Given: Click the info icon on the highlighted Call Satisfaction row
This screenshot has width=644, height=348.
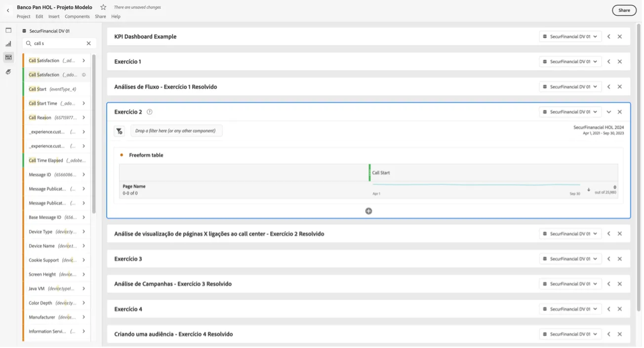Looking at the screenshot, I should tap(84, 75).
